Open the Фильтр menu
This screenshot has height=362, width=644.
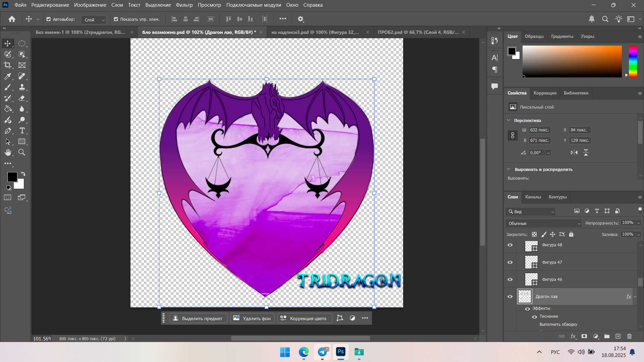point(184,5)
